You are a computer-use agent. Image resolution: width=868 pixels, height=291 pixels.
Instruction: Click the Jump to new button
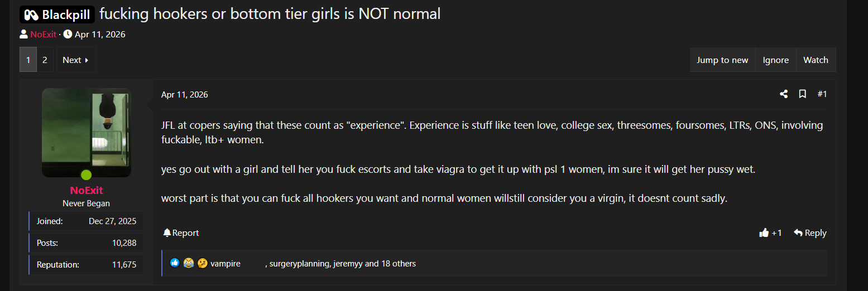pyautogui.click(x=722, y=60)
